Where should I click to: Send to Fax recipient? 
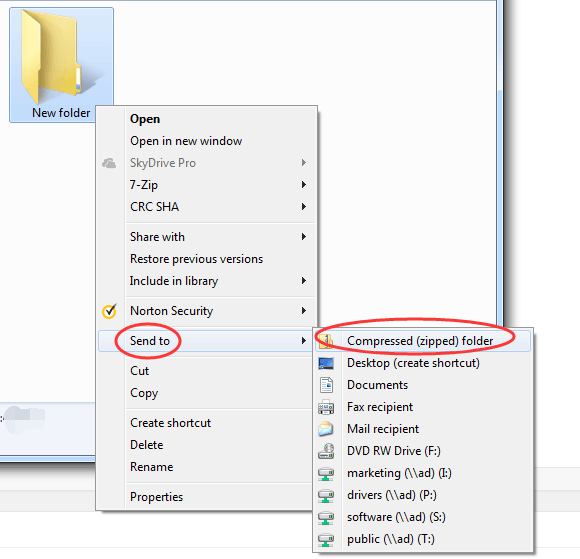[x=423, y=407]
